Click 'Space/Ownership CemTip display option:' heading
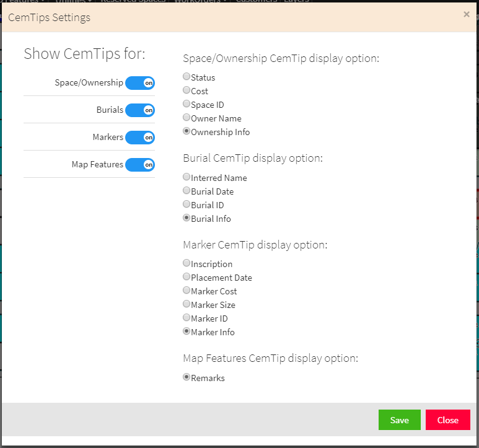 [x=281, y=58]
